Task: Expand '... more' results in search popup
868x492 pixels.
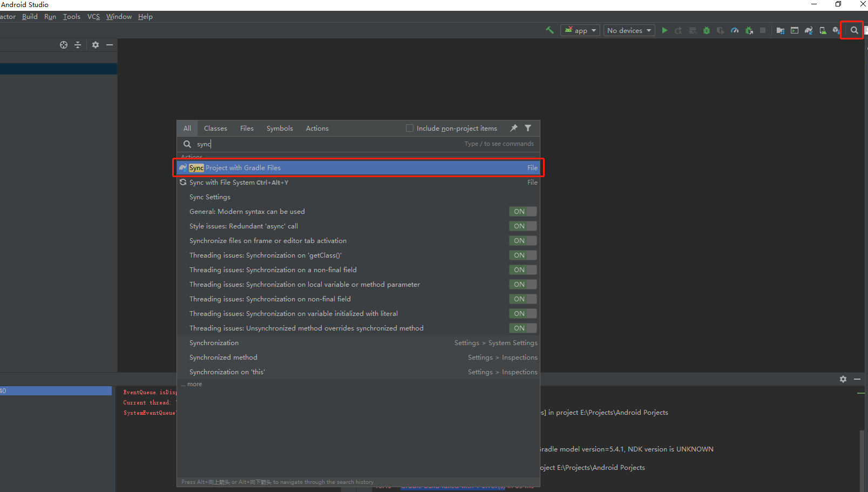Action: coord(192,384)
